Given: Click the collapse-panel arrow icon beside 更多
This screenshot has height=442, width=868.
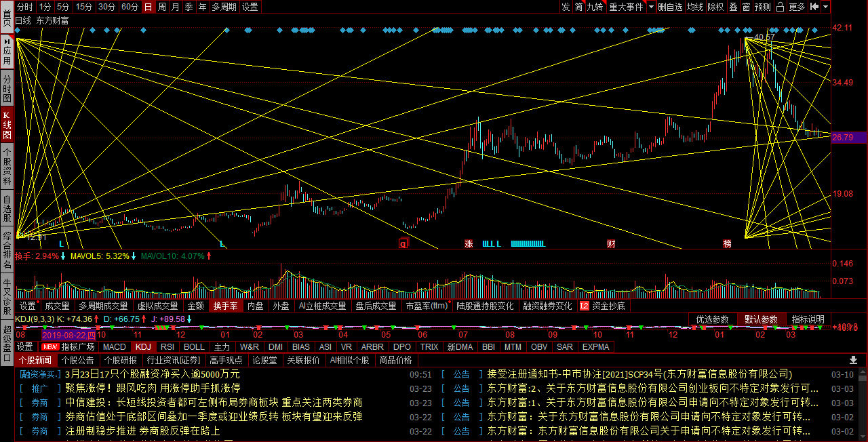Looking at the screenshot, I should pos(813,7).
